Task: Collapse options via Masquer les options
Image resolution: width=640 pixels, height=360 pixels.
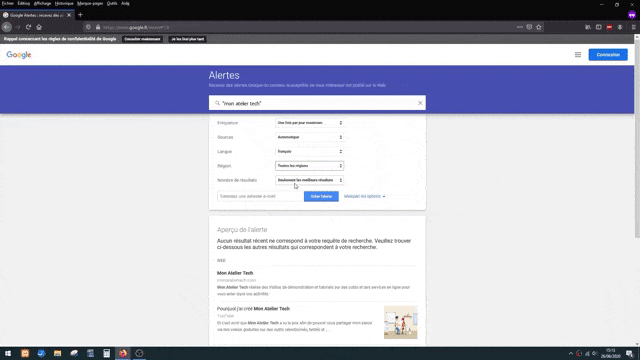Action: point(364,196)
